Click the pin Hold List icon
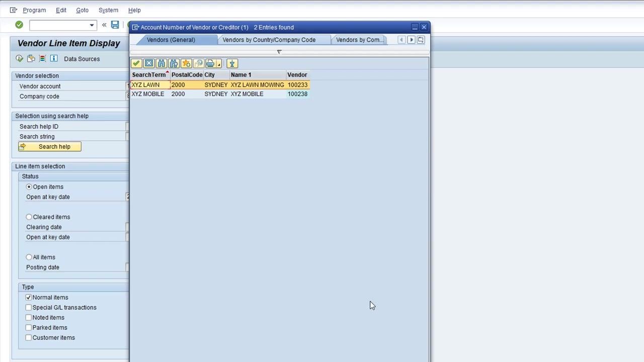The height and width of the screenshot is (362, 644). (x=232, y=63)
